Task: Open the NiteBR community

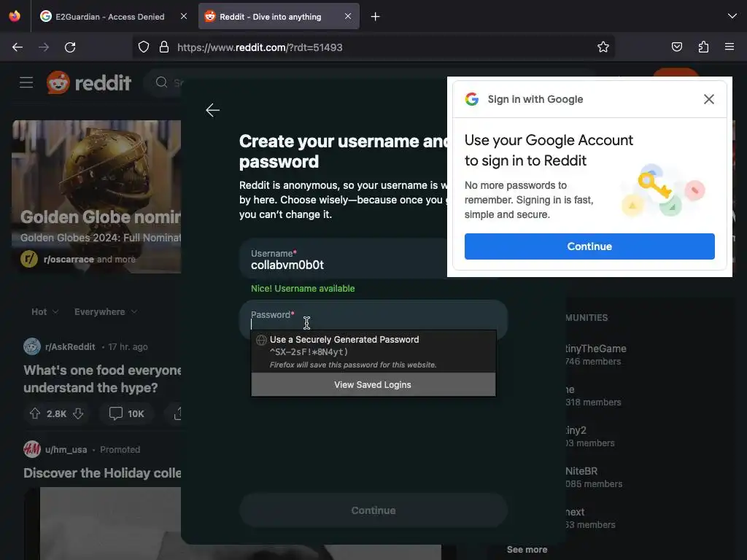Action: pos(581,471)
